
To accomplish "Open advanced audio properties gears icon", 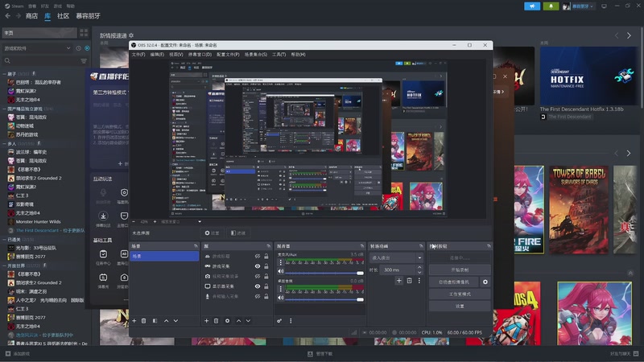I will (x=279, y=320).
